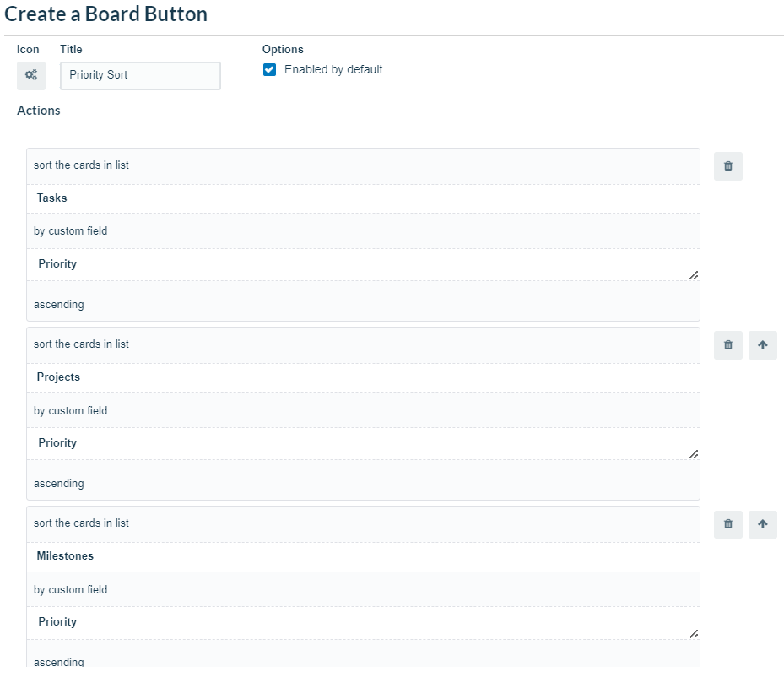784x688 pixels.
Task: Change the ascending order in the Tasks action
Action: (x=363, y=304)
